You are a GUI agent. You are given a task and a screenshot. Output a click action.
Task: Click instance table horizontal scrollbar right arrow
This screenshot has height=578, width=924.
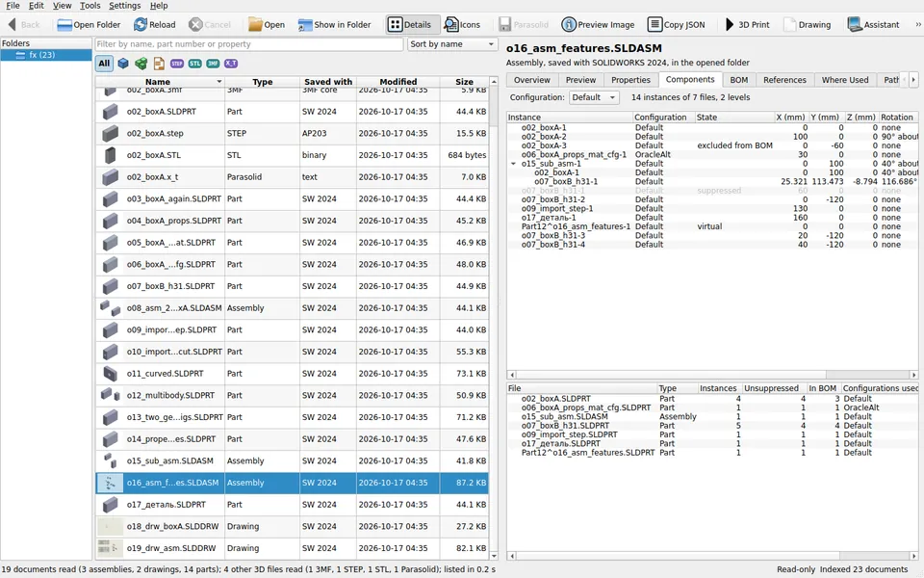[913, 375]
